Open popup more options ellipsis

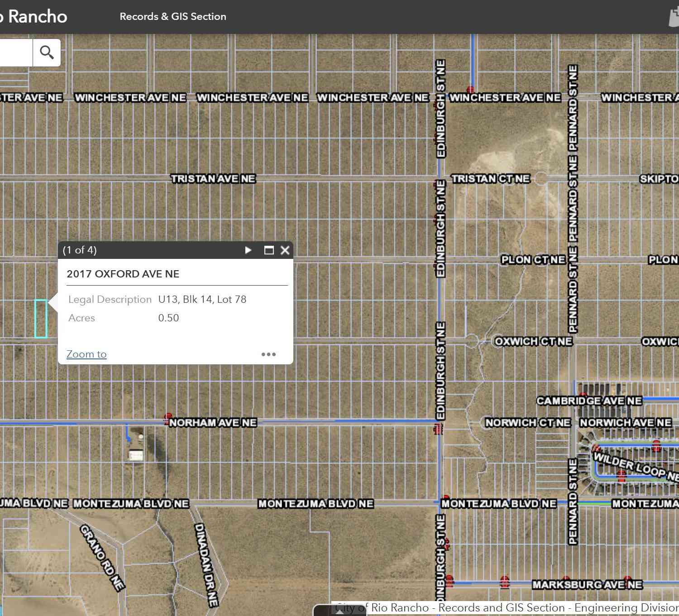click(268, 354)
